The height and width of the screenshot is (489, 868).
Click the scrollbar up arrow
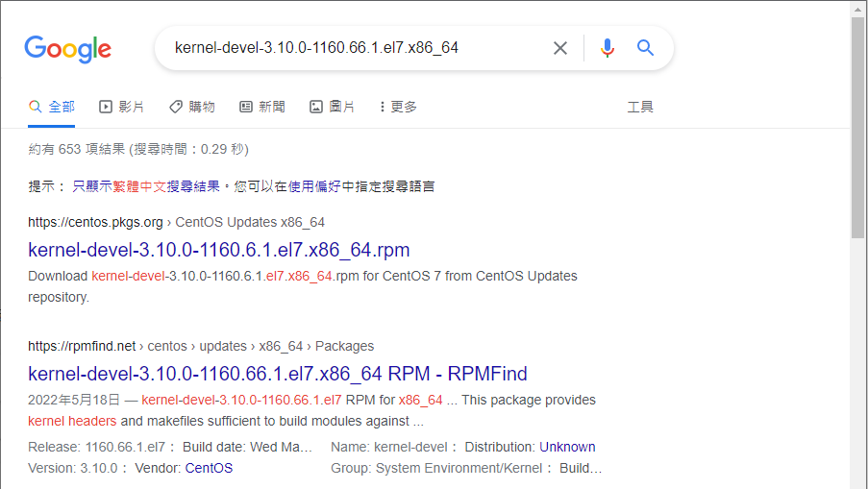pyautogui.click(x=858, y=10)
